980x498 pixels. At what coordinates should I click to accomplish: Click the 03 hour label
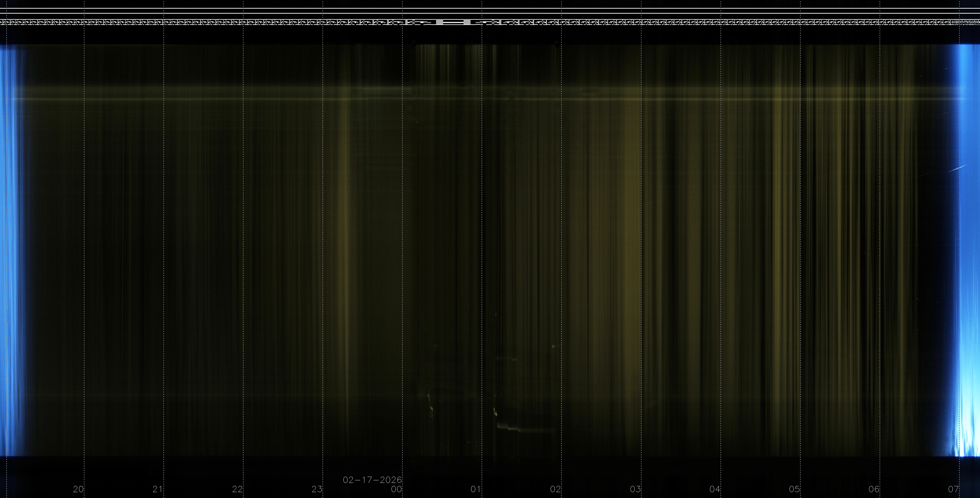pyautogui.click(x=635, y=489)
